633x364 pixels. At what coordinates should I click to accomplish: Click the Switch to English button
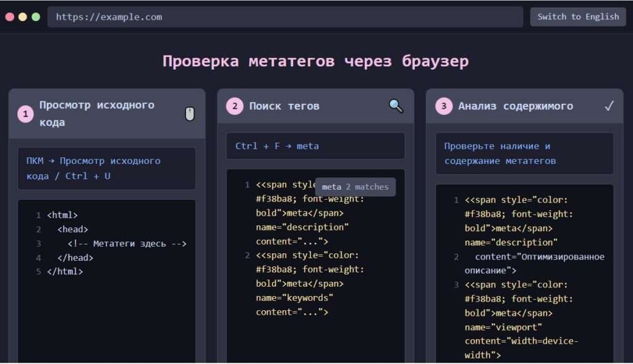tap(578, 17)
